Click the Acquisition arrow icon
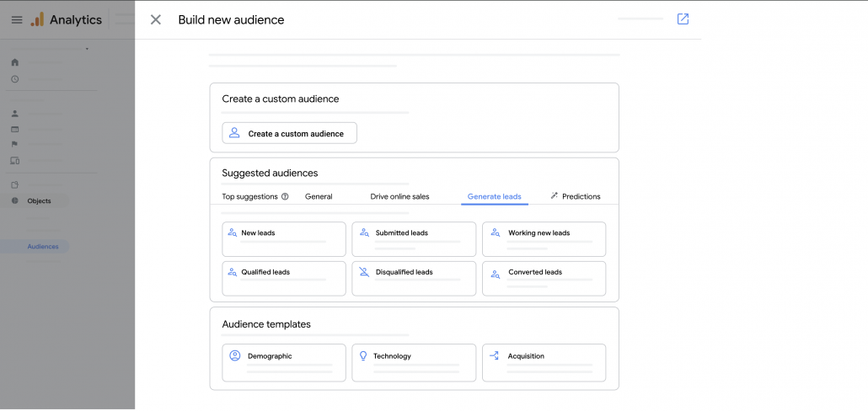The image size is (868, 411). (495, 356)
